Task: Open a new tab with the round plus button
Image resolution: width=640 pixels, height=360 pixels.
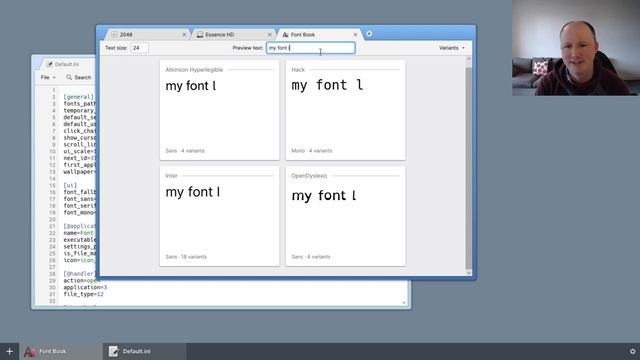Action: pos(369,34)
